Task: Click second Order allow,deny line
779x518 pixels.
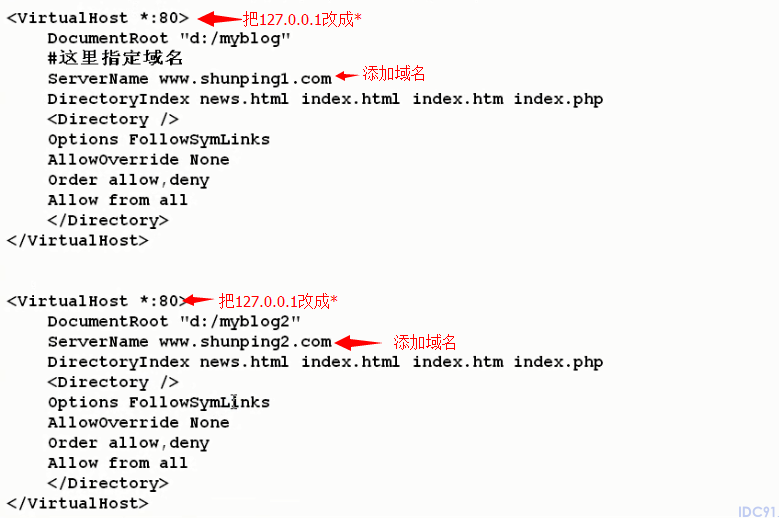Action: pyautogui.click(x=129, y=443)
